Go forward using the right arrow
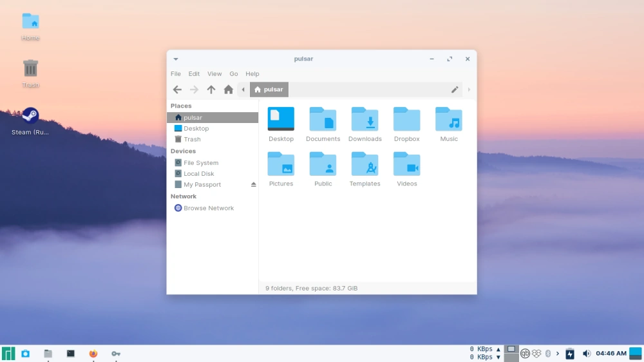Screen dimensions: 644x362 pyautogui.click(x=194, y=90)
